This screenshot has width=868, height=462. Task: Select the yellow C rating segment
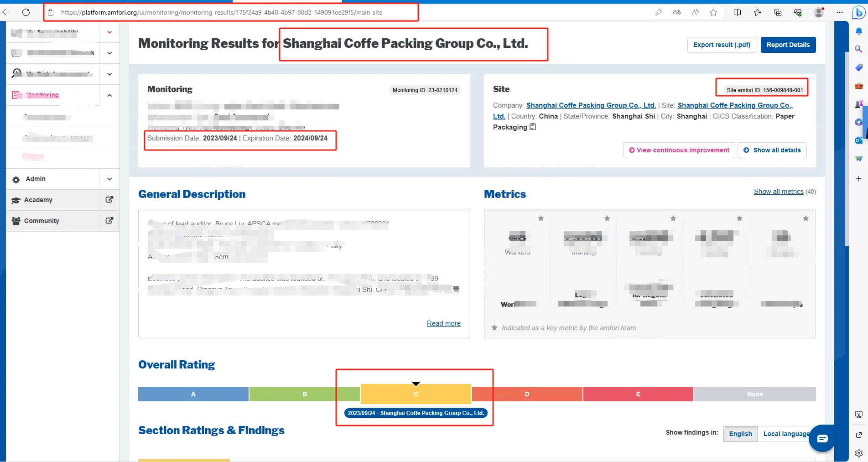[x=416, y=394]
